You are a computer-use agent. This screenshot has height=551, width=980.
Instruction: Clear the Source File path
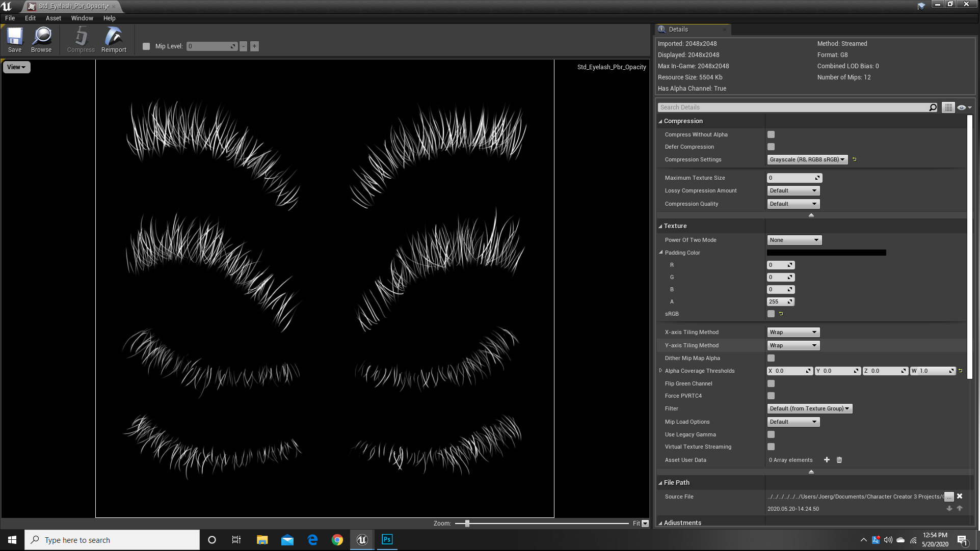[960, 496]
